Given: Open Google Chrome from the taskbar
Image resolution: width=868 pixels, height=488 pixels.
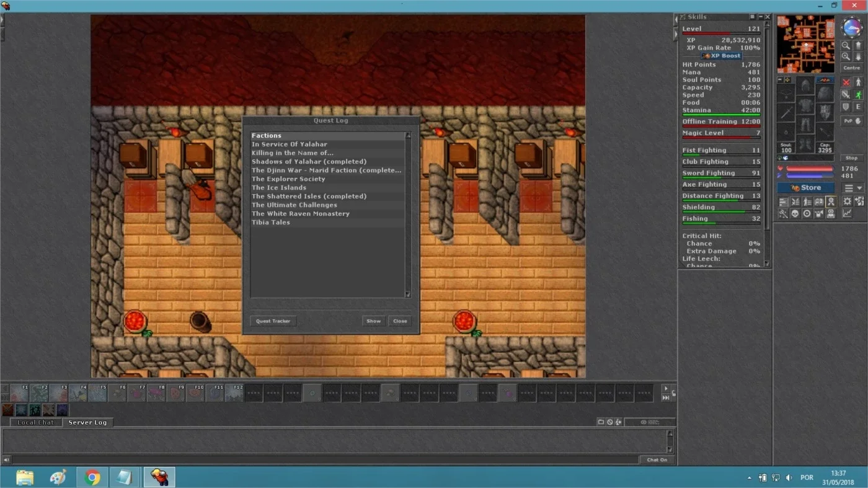Looking at the screenshot, I should (x=92, y=477).
